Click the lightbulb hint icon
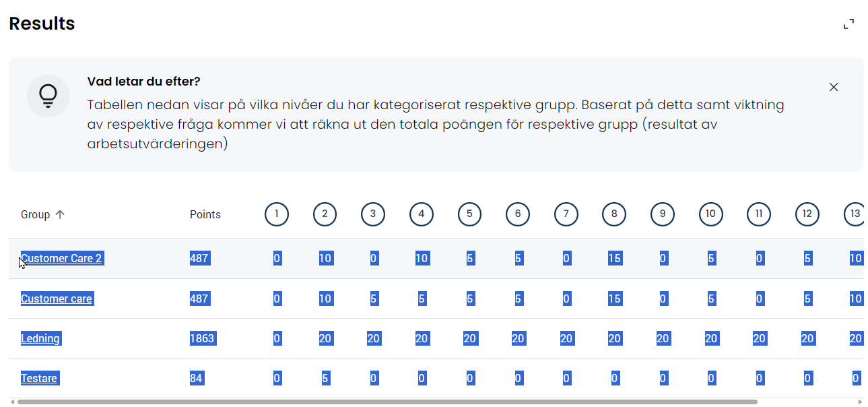 click(48, 96)
